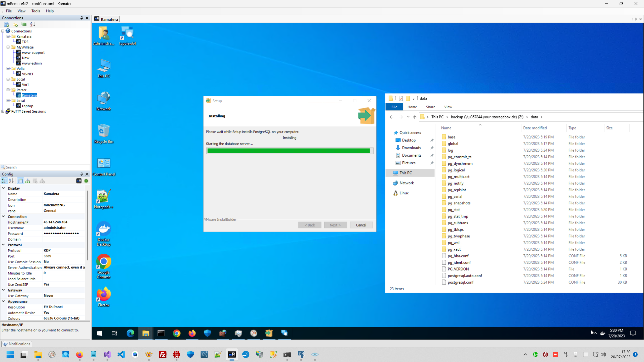Click Cancel in the Setup dialog
The height and width of the screenshot is (362, 644).
click(x=361, y=225)
